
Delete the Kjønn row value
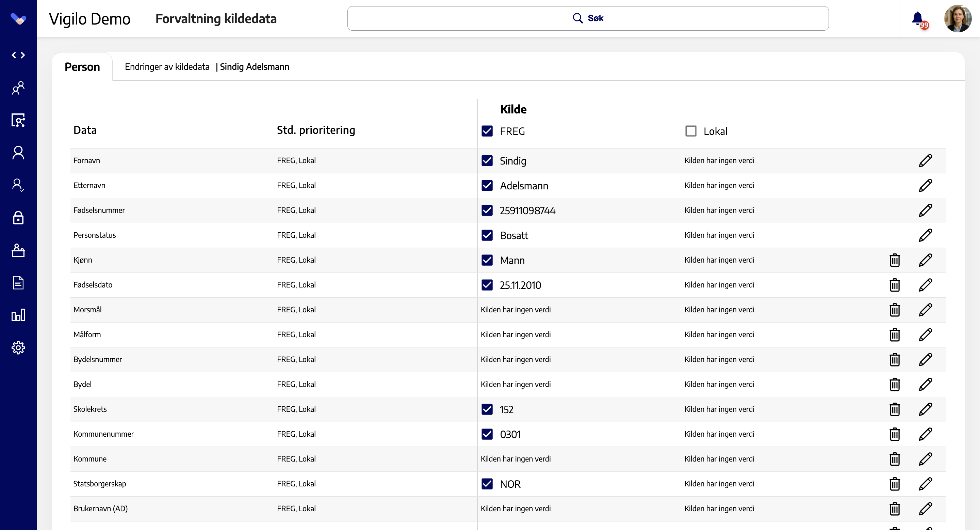click(895, 260)
